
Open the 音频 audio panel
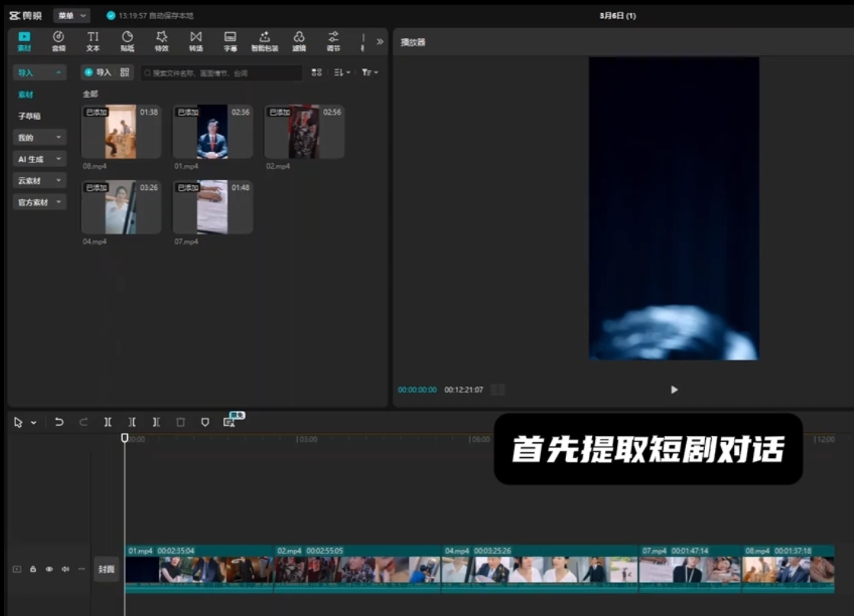58,40
